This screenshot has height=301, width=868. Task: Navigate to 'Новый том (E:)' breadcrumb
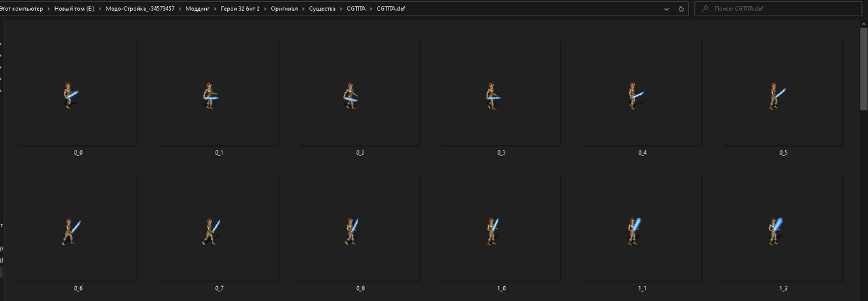75,9
